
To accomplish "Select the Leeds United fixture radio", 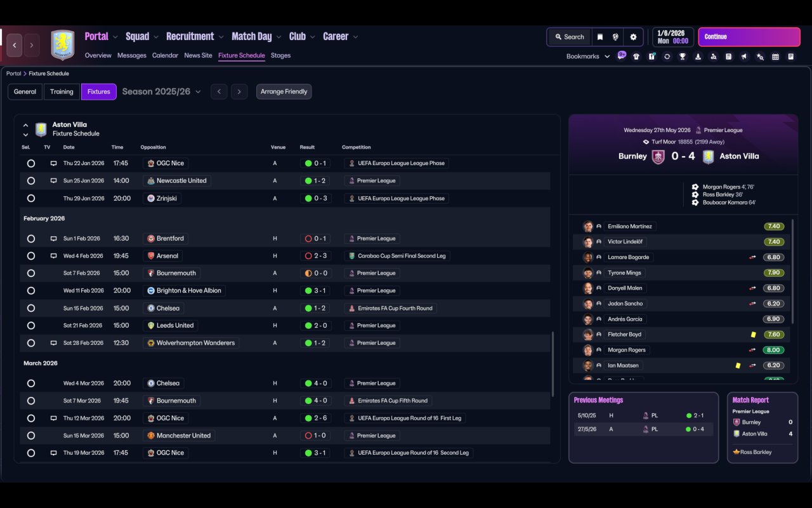I will 31,326.
